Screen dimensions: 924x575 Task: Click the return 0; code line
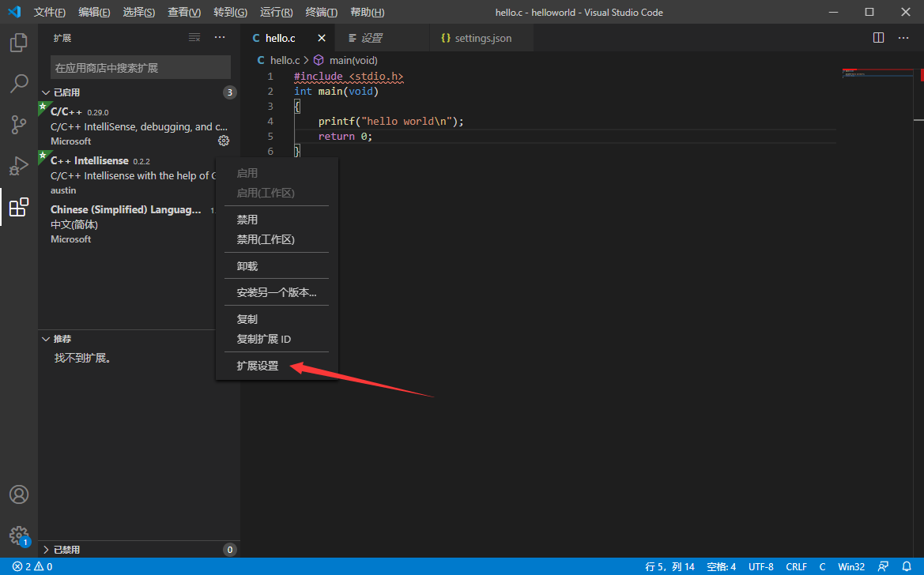[x=345, y=136]
